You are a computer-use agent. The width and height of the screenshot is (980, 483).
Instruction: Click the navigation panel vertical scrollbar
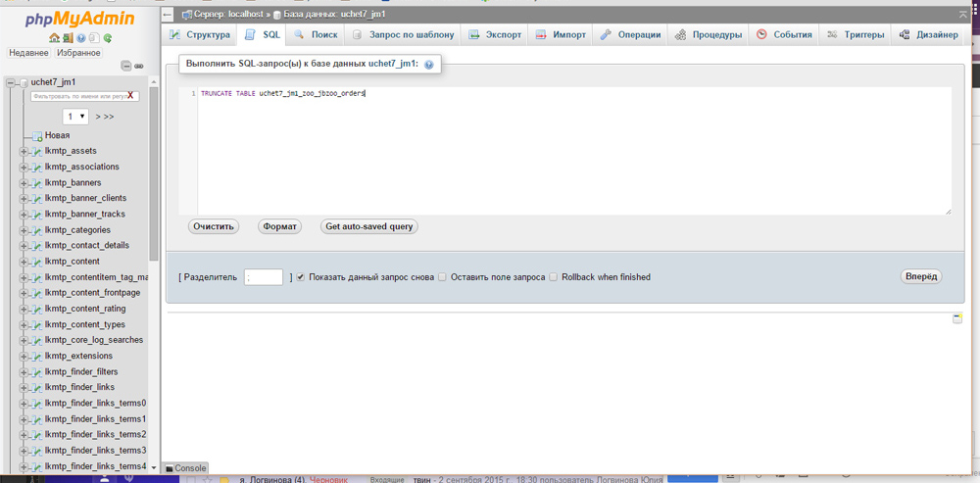pos(153,196)
